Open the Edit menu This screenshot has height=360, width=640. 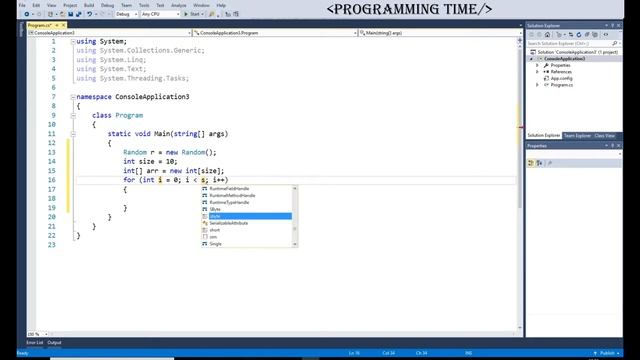click(x=36, y=5)
